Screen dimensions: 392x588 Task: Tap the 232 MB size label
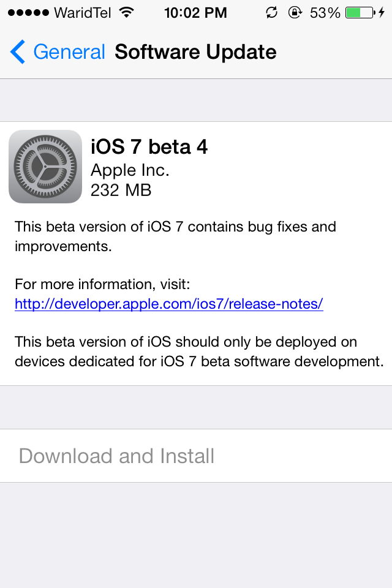tap(121, 190)
